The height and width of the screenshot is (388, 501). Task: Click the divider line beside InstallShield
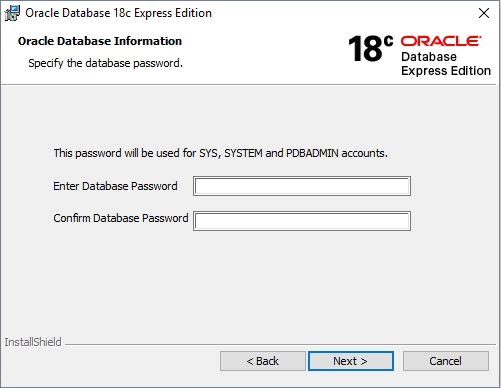tap(280, 344)
